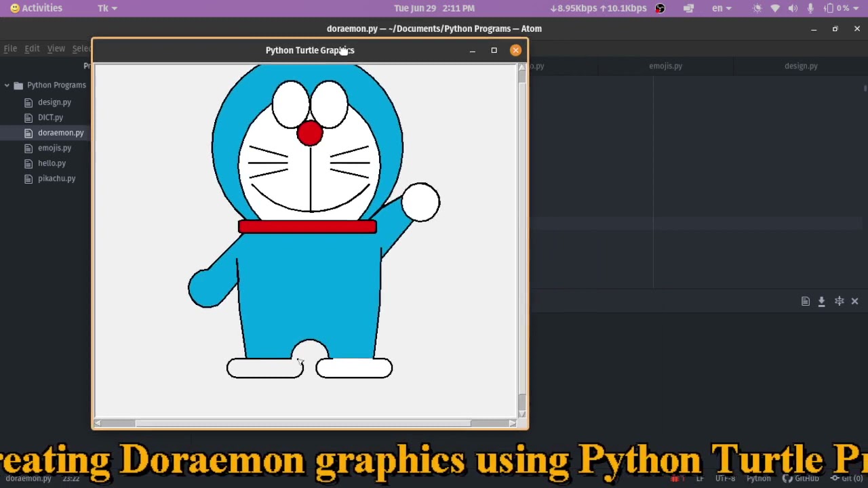This screenshot has width=868, height=488.
Task: Open the View menu in Atom
Action: tap(56, 49)
